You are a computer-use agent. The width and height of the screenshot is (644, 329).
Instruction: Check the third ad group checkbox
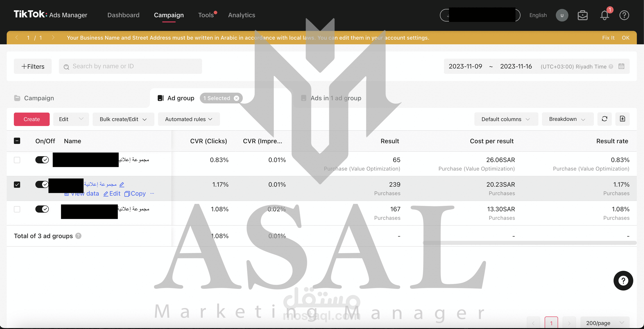coord(17,209)
